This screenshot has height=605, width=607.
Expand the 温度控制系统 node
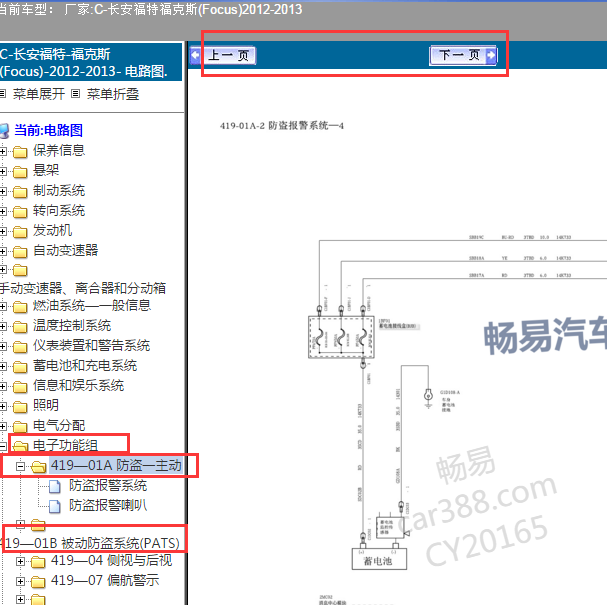pyautogui.click(x=3, y=327)
